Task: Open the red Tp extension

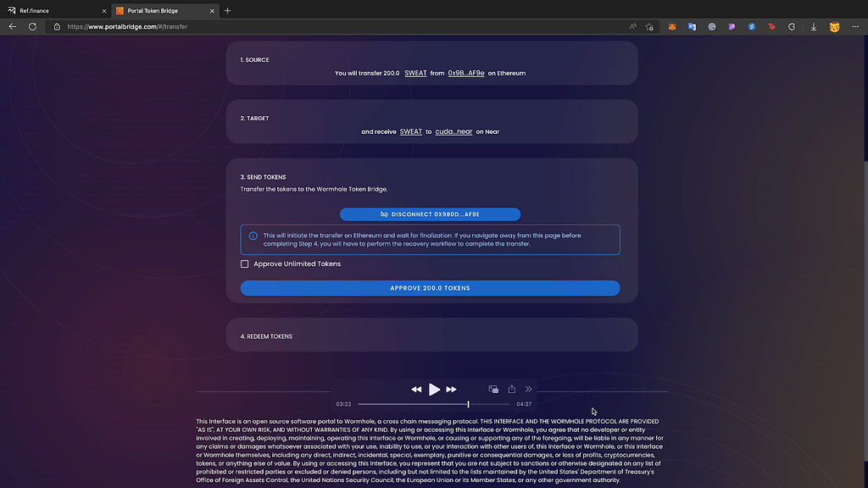Action: (771, 26)
